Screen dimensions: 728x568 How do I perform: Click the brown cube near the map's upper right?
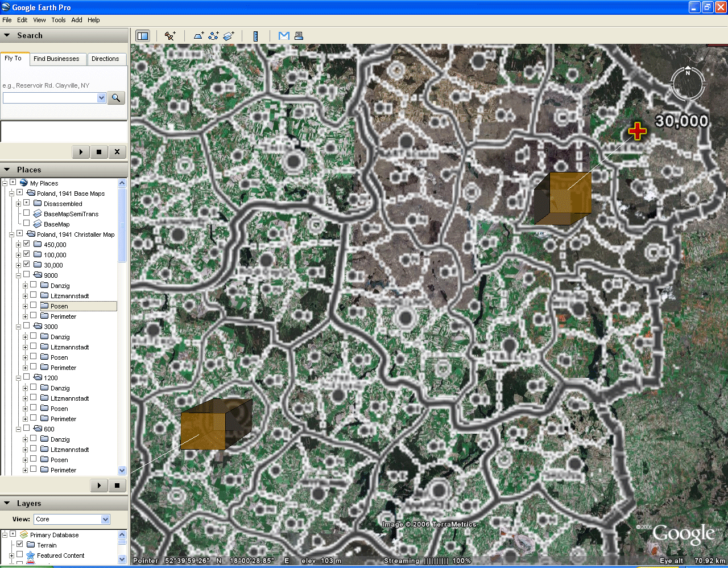point(562,198)
